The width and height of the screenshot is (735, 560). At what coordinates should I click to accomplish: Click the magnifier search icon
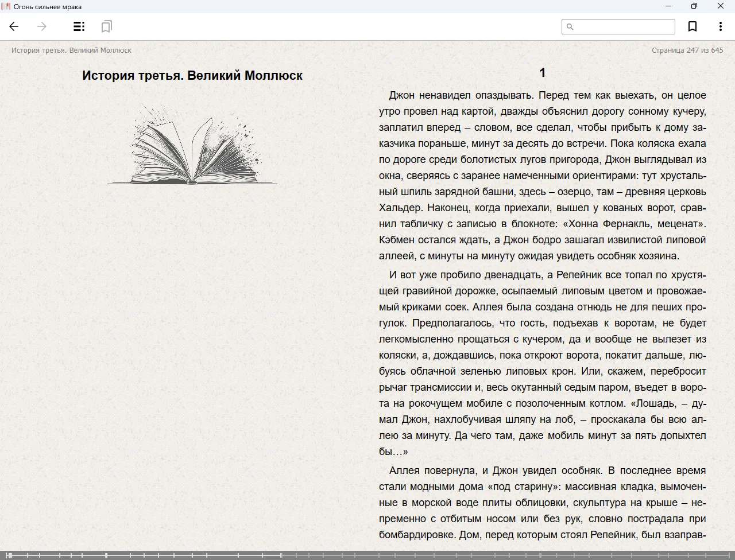570,26
